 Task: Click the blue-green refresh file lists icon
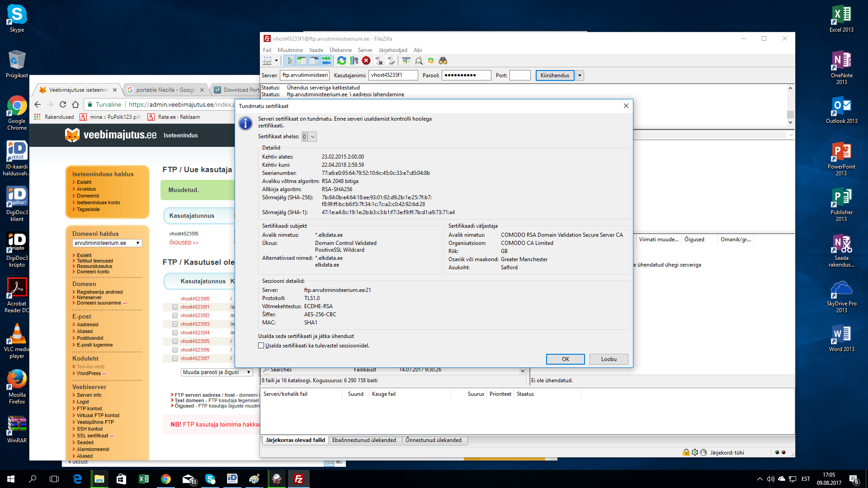(x=342, y=61)
